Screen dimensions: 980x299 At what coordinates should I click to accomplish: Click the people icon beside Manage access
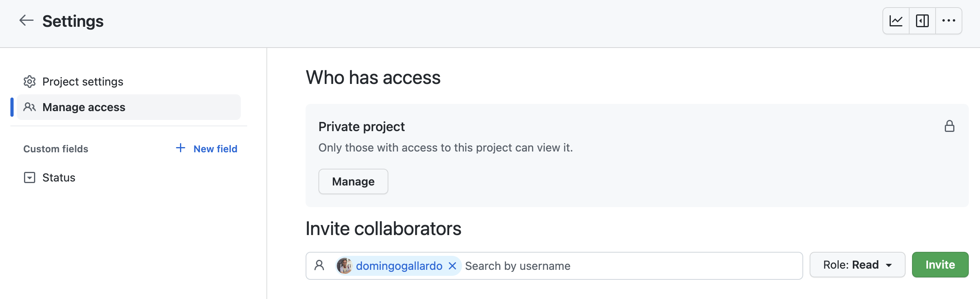tap(30, 107)
